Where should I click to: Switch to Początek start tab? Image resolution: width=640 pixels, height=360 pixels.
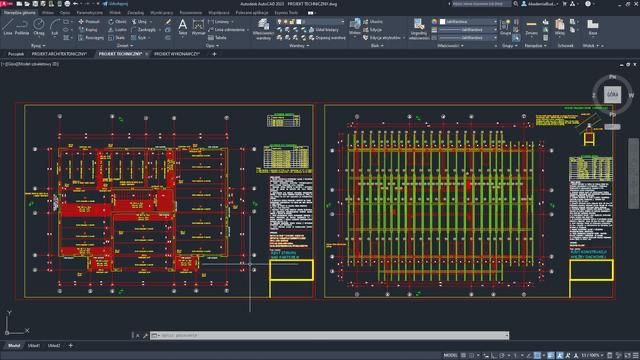point(16,54)
